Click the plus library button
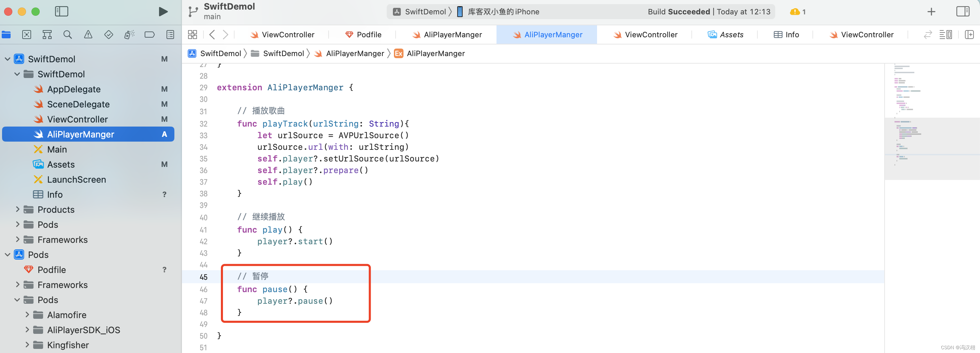The height and width of the screenshot is (353, 980). coord(931,12)
